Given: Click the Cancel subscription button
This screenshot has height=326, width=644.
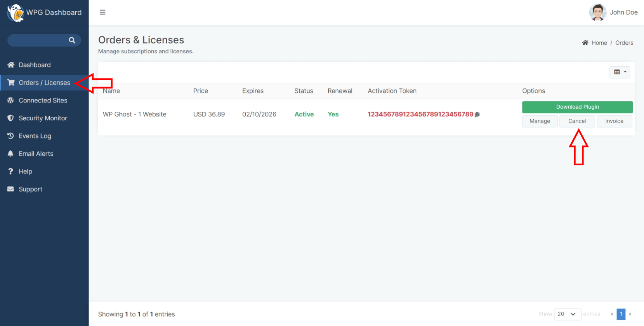Looking at the screenshot, I should tap(577, 121).
